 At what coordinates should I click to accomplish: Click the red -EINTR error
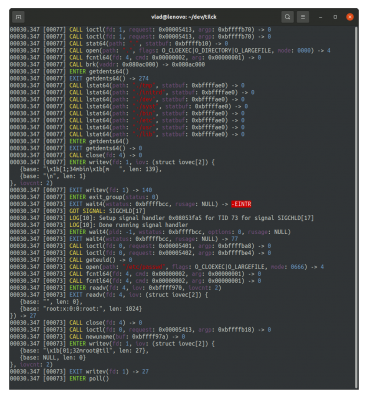241,204
